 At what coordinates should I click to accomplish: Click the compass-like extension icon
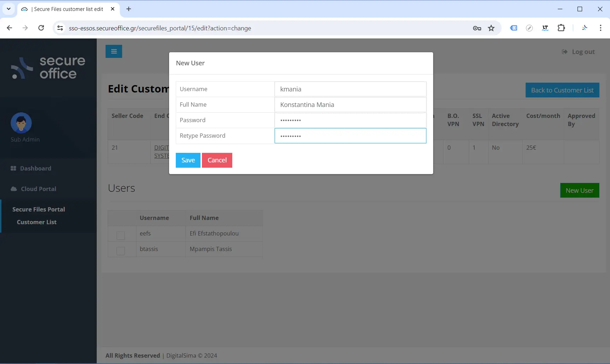point(529,28)
